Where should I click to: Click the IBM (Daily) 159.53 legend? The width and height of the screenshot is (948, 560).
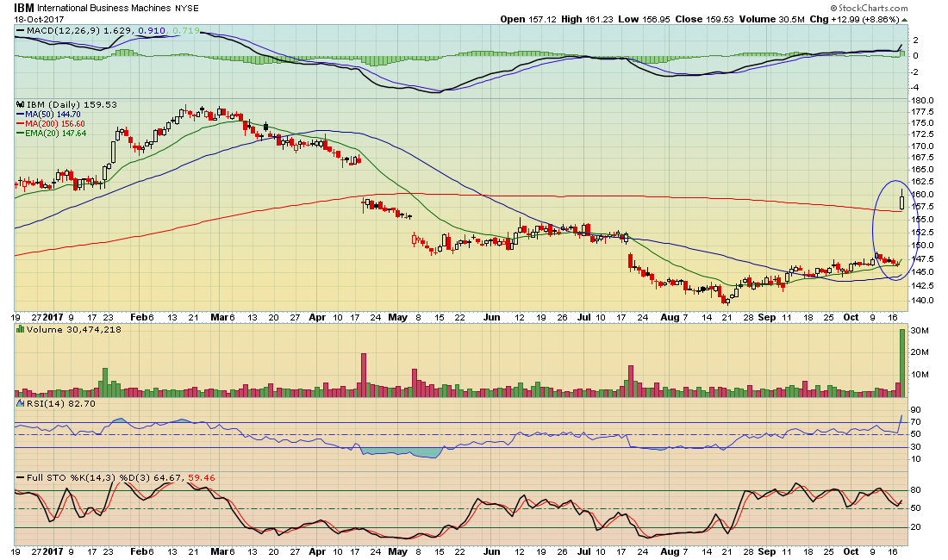[72, 104]
